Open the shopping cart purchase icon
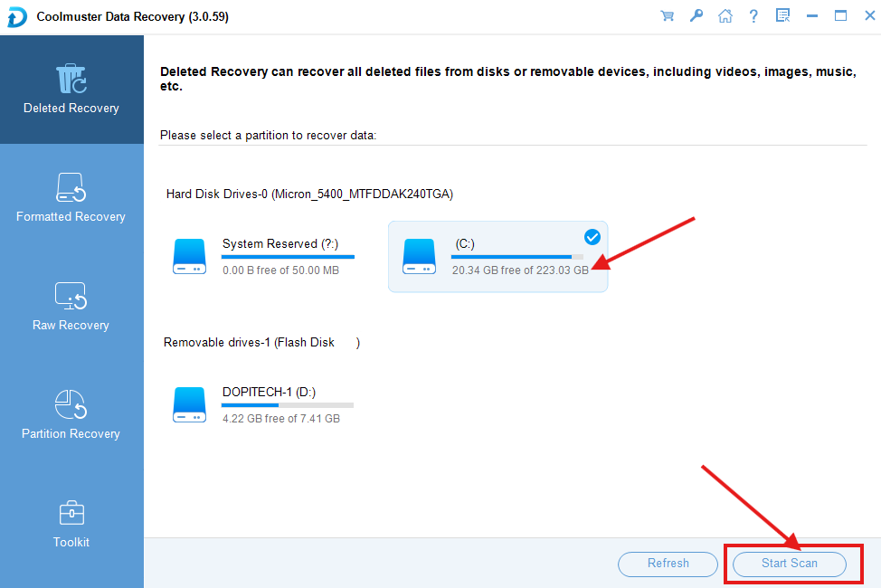 (x=667, y=15)
